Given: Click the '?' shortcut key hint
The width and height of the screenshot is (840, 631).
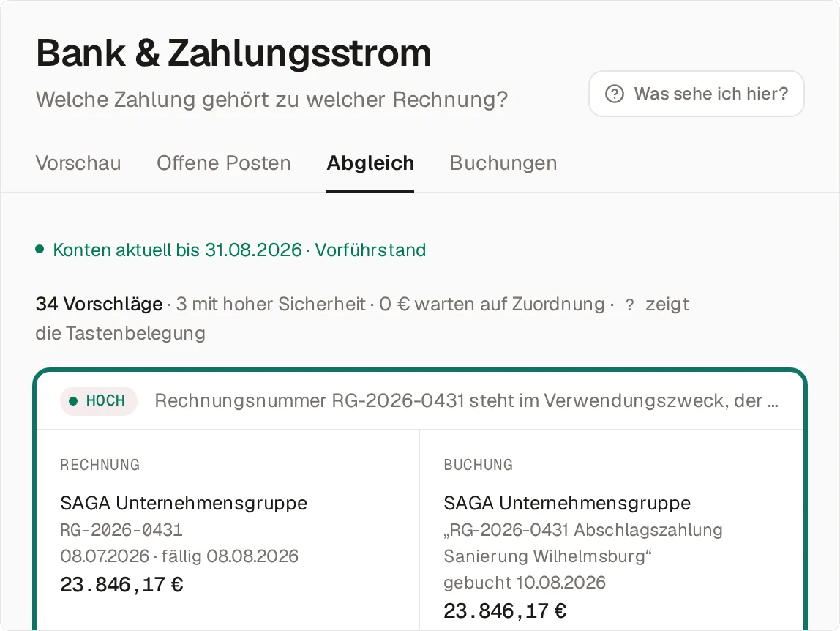Looking at the screenshot, I should (629, 305).
